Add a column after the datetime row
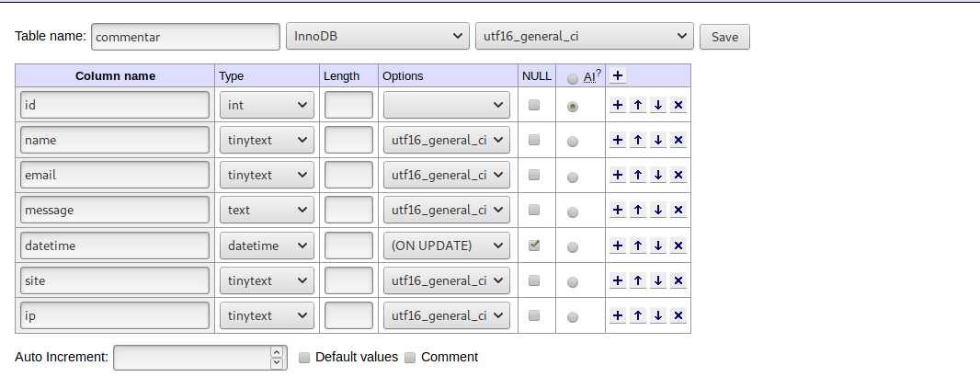 pos(618,246)
